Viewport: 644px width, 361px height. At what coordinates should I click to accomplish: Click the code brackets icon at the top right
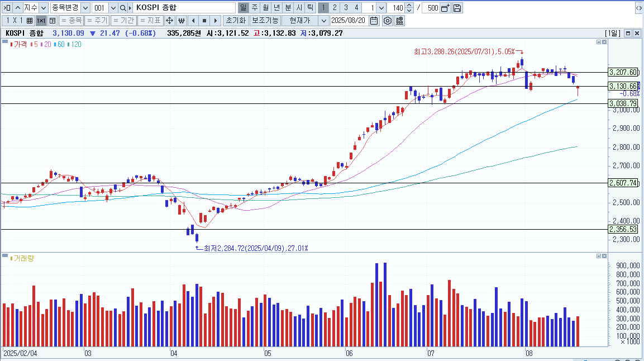[x=638, y=8]
